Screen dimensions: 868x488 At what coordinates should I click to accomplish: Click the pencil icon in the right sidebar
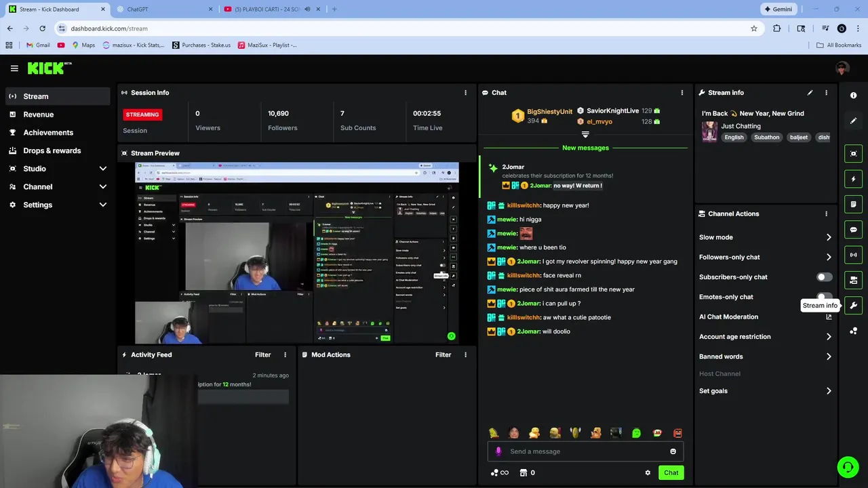pyautogui.click(x=853, y=121)
